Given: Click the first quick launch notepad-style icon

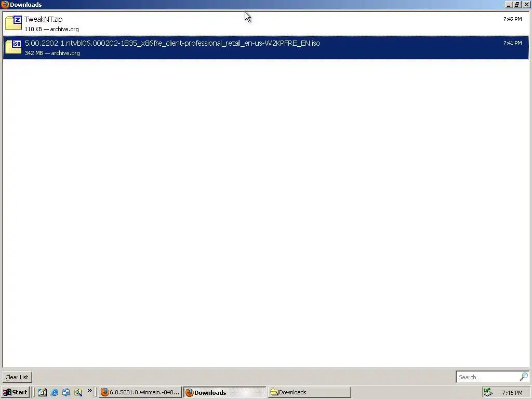Looking at the screenshot, I should tap(43, 392).
